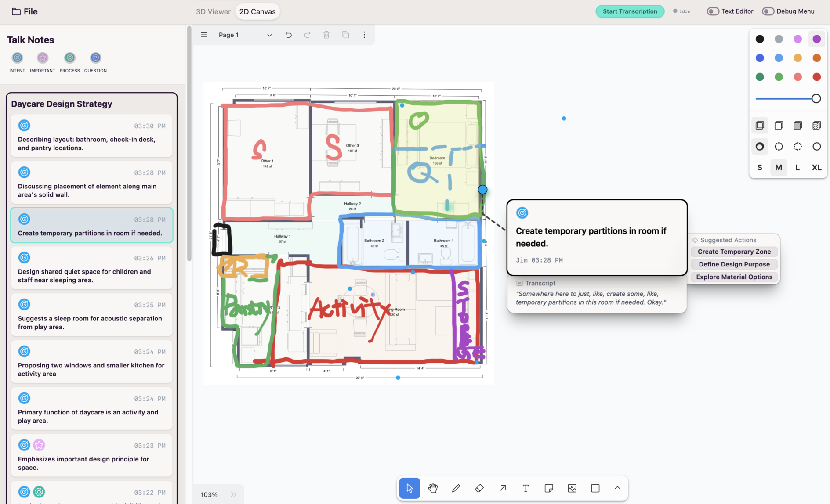
Task: Select the dotted stroke style
Action: [x=797, y=147]
